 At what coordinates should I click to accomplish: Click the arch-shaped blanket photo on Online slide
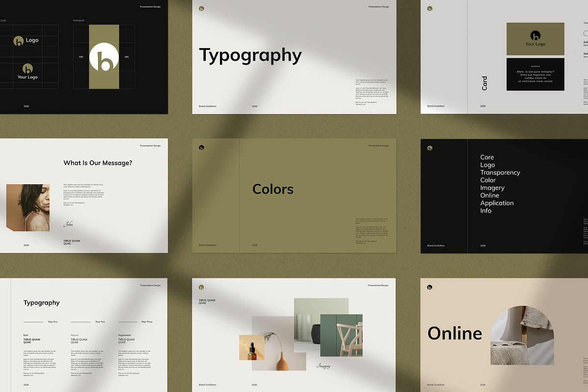[522, 336]
